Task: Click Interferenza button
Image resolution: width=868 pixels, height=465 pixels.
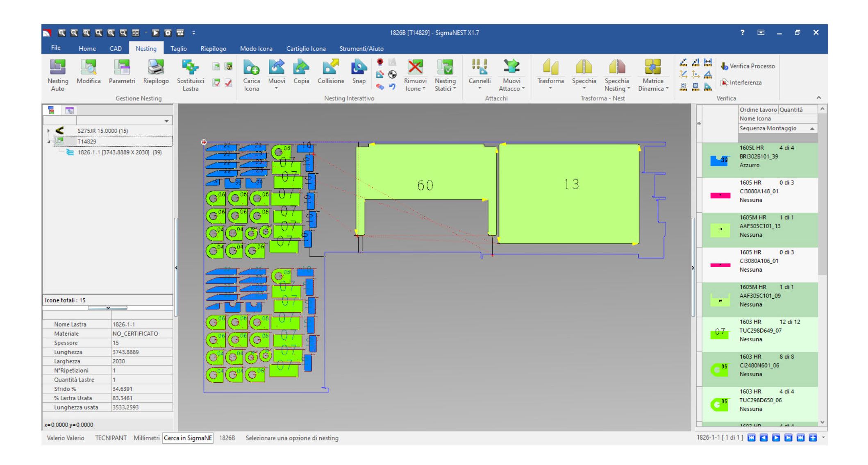Action: pos(741,82)
